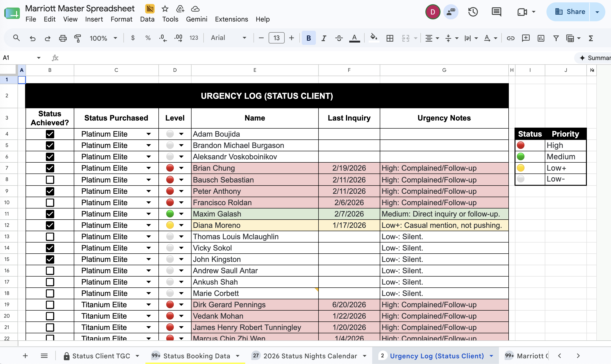The height and width of the screenshot is (364, 611).
Task: Click the Share button
Action: click(x=570, y=12)
